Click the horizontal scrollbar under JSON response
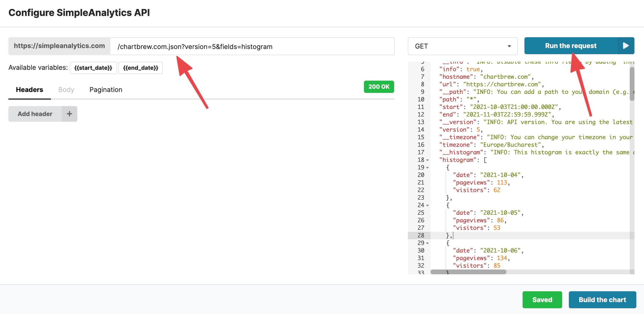Image resolution: width=644 pixels, height=314 pixels. 468,272
